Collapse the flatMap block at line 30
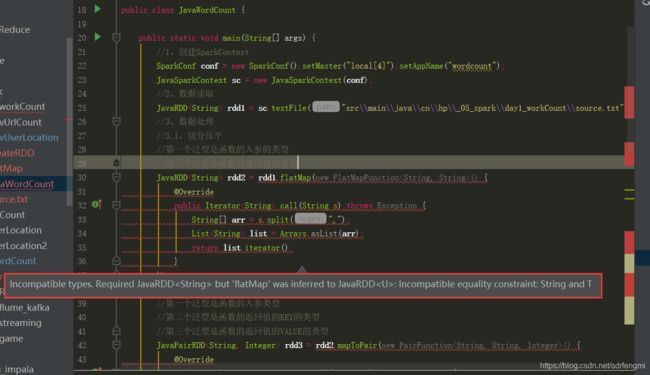The image size is (650, 375). pos(116,177)
